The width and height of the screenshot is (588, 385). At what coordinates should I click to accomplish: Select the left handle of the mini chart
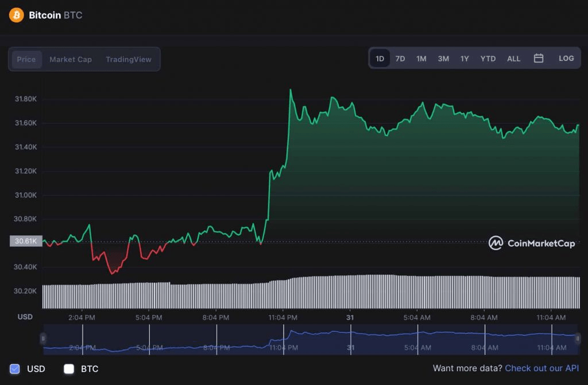(x=44, y=339)
